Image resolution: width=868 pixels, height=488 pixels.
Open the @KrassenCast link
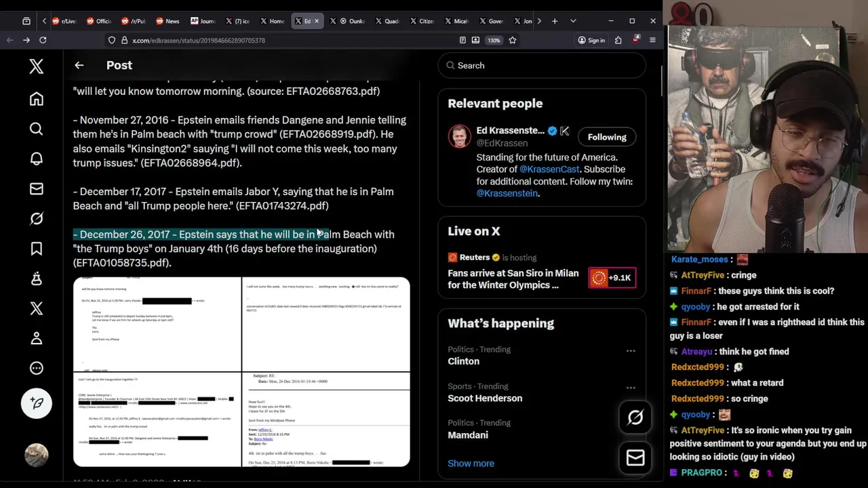(549, 169)
